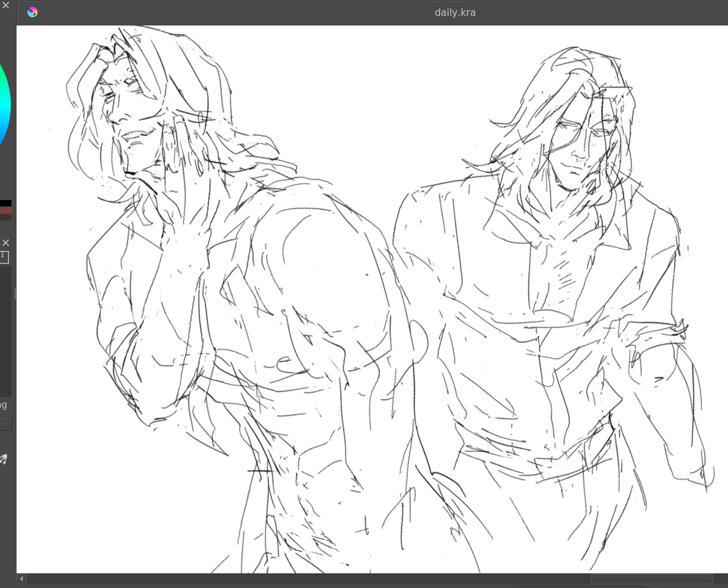Click the dotted docker splitter handle
The image size is (728, 588).
point(14,293)
